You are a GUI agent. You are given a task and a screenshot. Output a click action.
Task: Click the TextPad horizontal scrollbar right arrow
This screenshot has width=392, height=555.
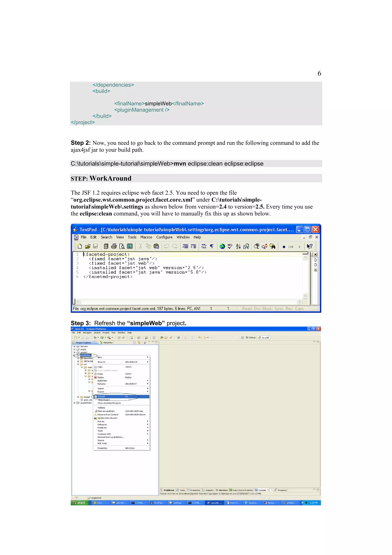tap(300, 301)
